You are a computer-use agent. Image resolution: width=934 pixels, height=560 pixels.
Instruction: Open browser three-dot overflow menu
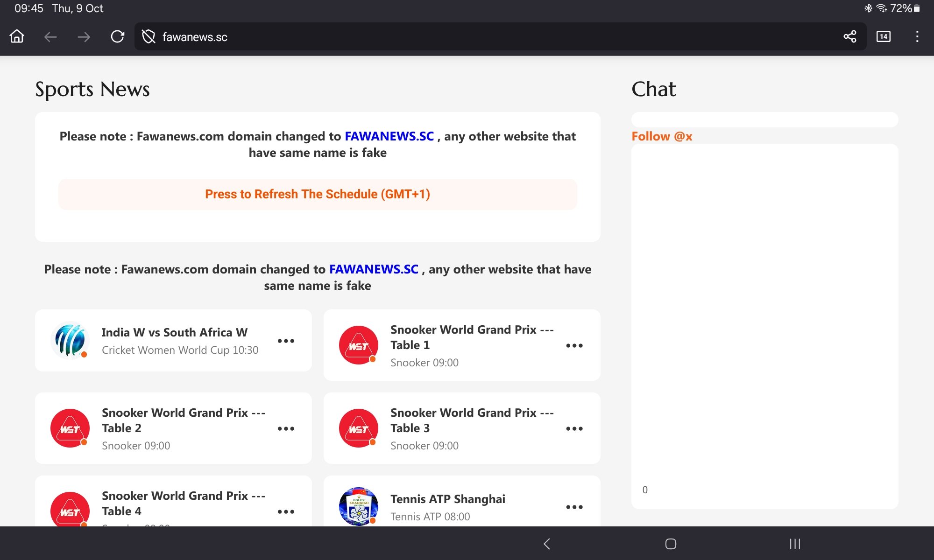coord(917,36)
